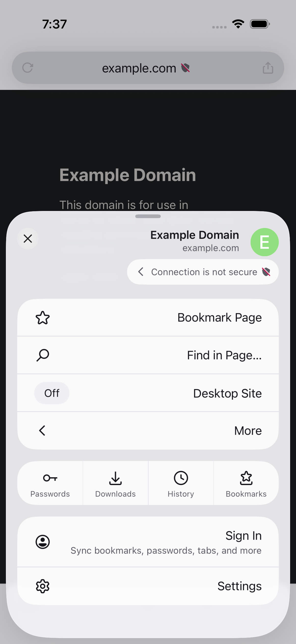Select the Settings menu item
This screenshot has height=644, width=296.
(148, 586)
